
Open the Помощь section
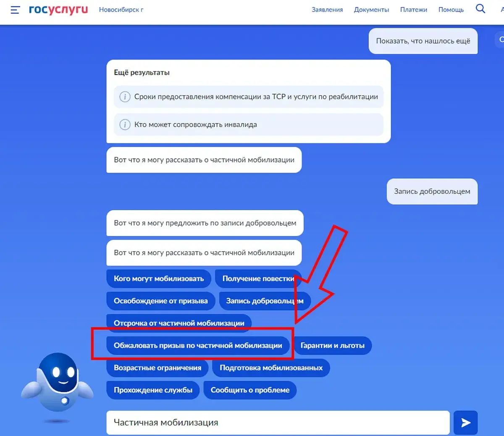tap(451, 9)
